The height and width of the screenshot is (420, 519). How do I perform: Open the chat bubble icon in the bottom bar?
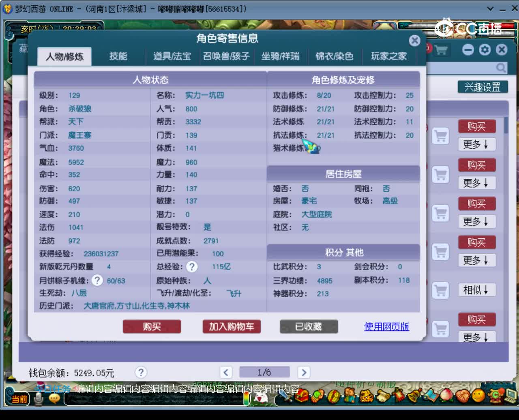click(54, 399)
